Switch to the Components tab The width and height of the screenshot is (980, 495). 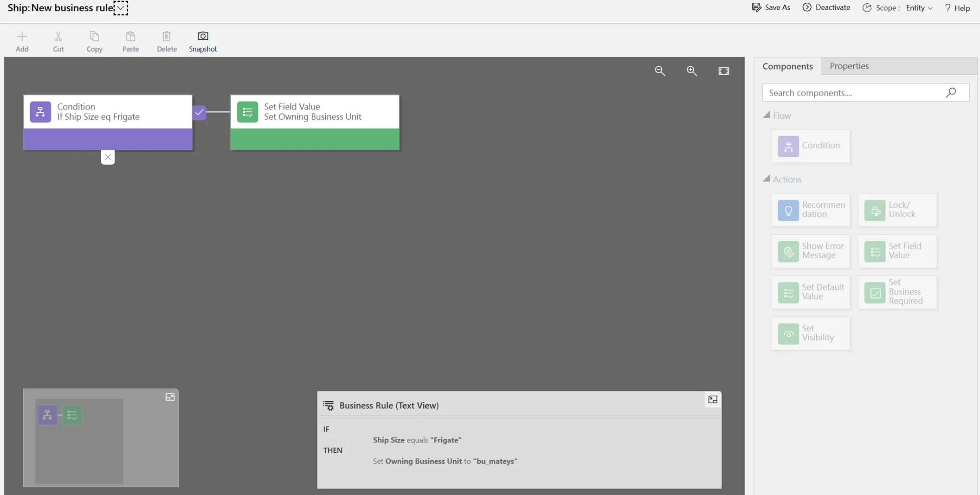(x=787, y=66)
